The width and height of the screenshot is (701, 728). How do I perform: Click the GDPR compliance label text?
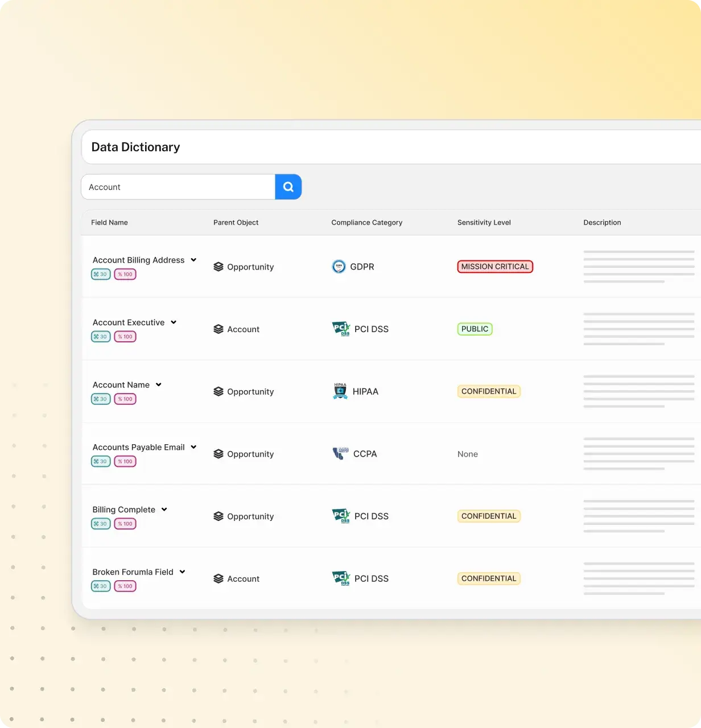point(362,267)
